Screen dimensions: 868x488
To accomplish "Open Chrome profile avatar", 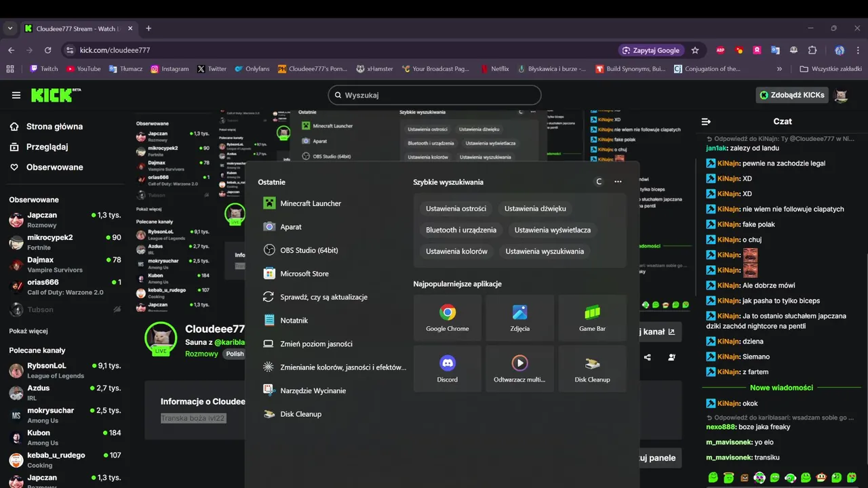I will pos(840,50).
